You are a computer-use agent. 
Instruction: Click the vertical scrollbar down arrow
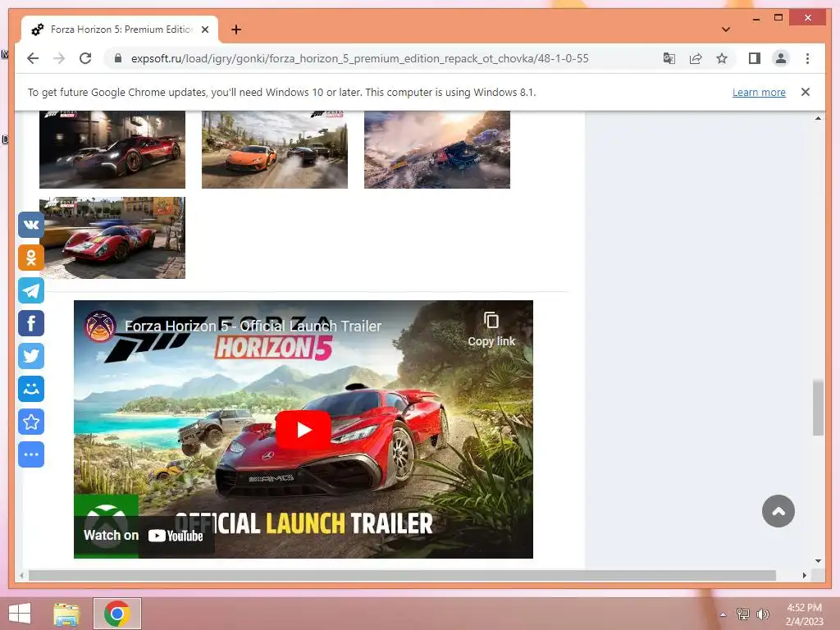tap(818, 561)
